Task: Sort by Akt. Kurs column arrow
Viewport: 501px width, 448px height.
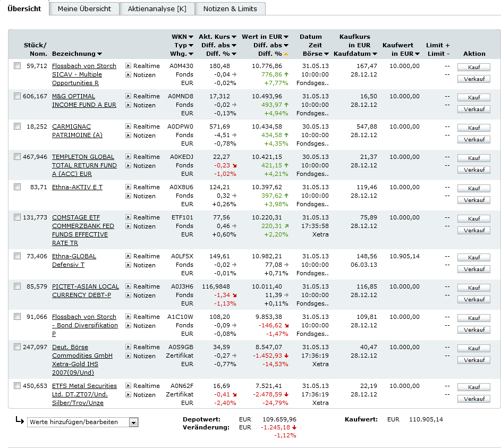Action: (x=234, y=37)
